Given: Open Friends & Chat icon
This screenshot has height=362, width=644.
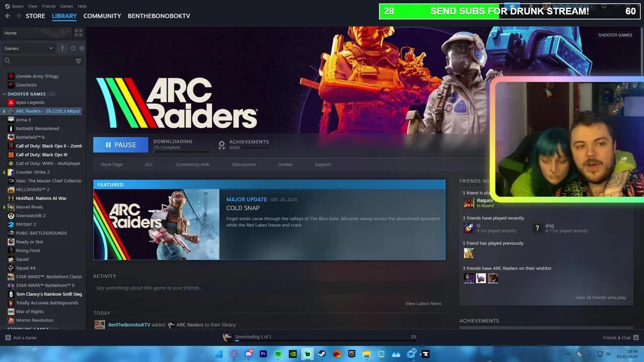Looking at the screenshot, I should point(636,338).
